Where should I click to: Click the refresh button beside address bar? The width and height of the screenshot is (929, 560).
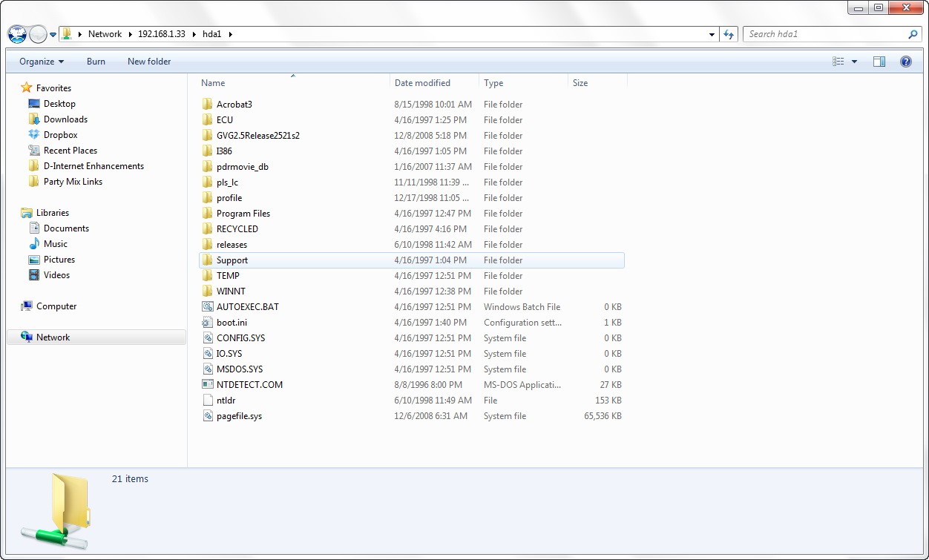pos(729,34)
